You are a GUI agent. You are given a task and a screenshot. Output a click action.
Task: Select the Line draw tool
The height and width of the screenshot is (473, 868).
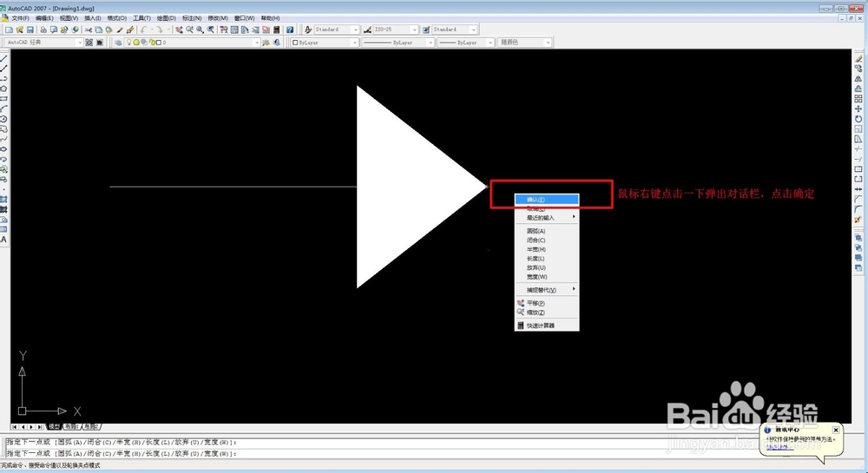pyautogui.click(x=3, y=57)
